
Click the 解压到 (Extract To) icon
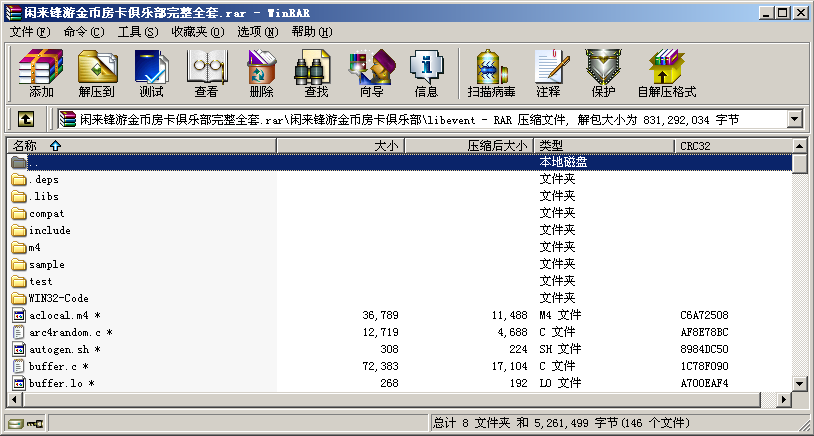click(97, 73)
